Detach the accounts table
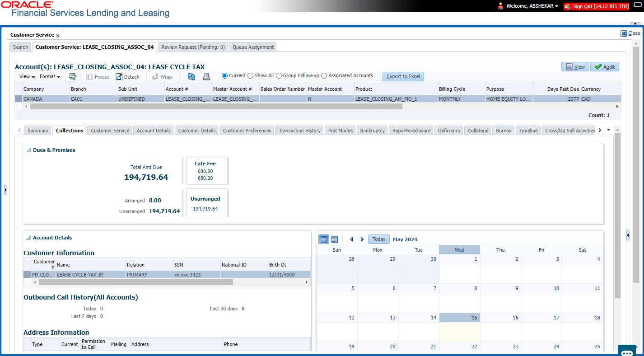644x356 pixels. tap(127, 77)
